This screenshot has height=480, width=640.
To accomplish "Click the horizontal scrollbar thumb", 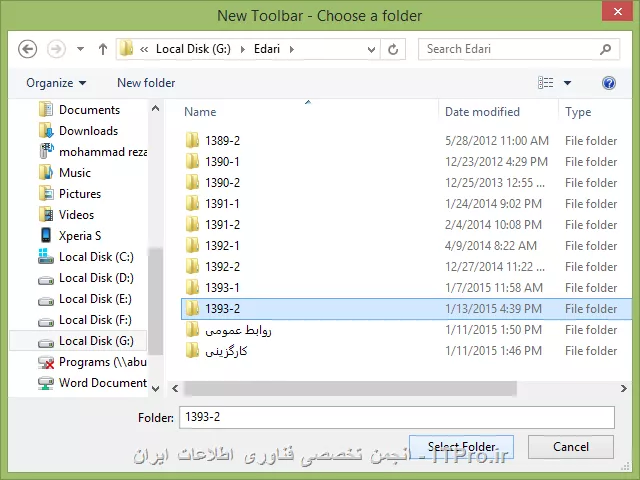I will tap(350, 388).
